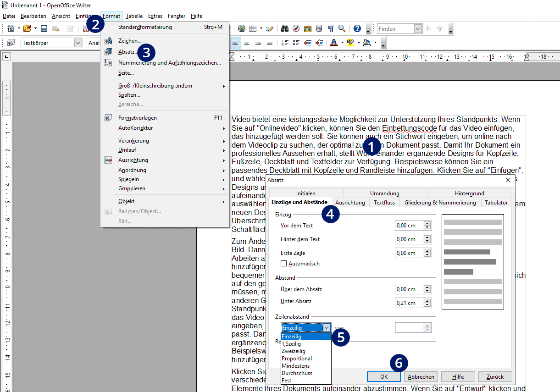Image resolution: width=560 pixels, height=392 pixels.
Task: Align text left in the toolbar
Action: coord(235,43)
